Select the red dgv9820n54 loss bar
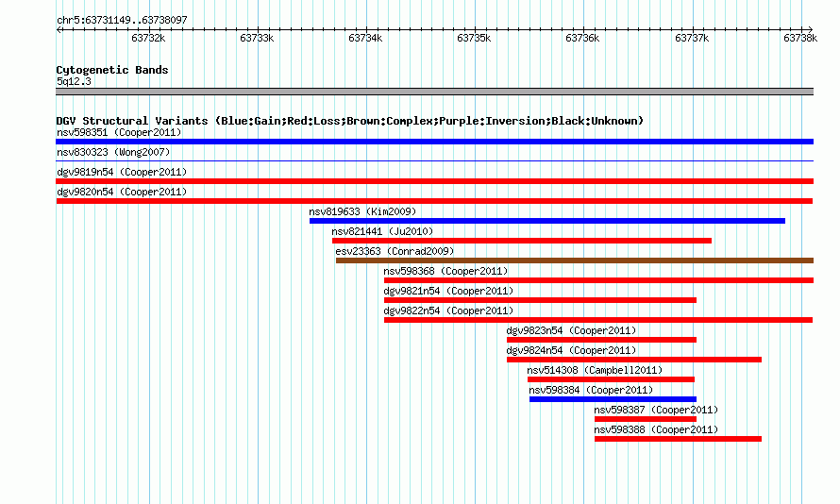The height and width of the screenshot is (504, 840). (434, 201)
